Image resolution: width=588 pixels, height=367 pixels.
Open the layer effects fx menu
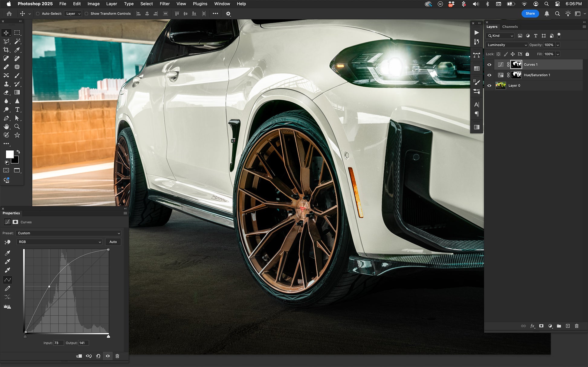(532, 326)
